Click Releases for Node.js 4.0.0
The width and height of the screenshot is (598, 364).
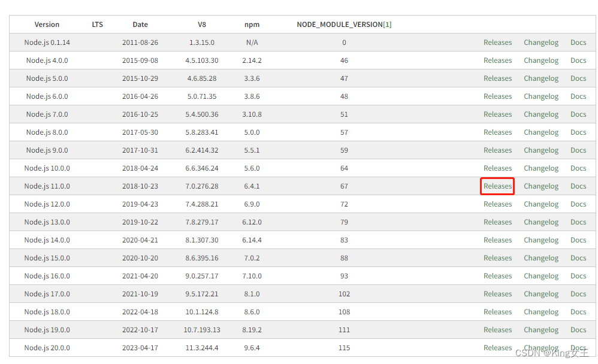(497, 60)
